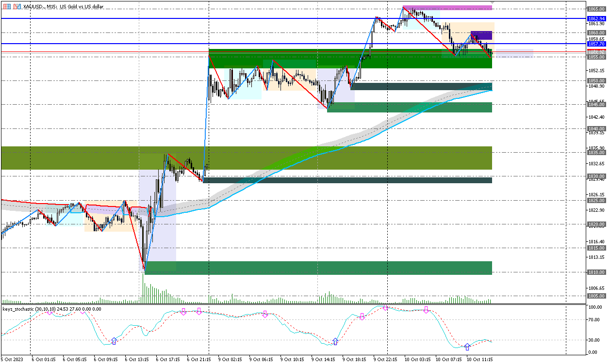Screen dimensions: 610x364
Task: Click the blue up arrow near 10 Oct 11:15
Action: pyautogui.click(x=467, y=347)
